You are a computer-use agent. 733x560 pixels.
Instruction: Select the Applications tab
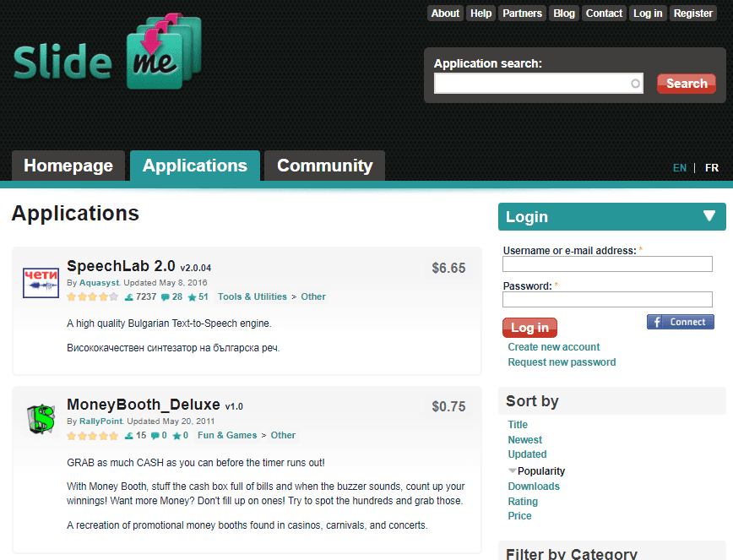point(195,166)
